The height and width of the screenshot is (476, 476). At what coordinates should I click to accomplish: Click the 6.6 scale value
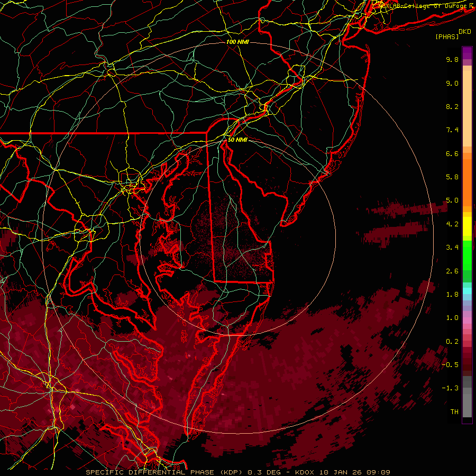[452, 153]
